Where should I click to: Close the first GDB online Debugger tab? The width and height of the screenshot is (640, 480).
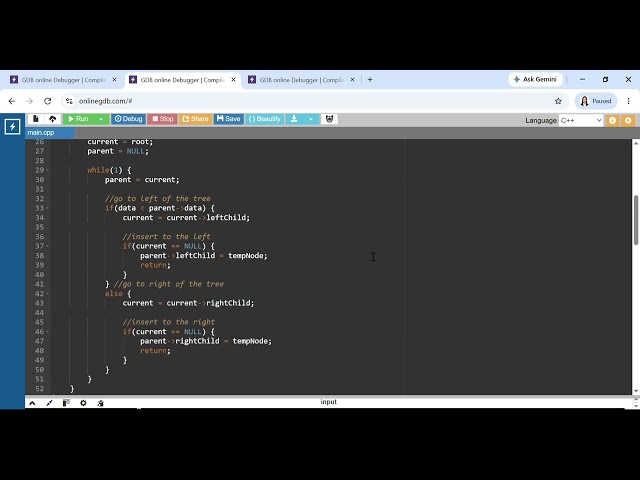click(x=114, y=80)
